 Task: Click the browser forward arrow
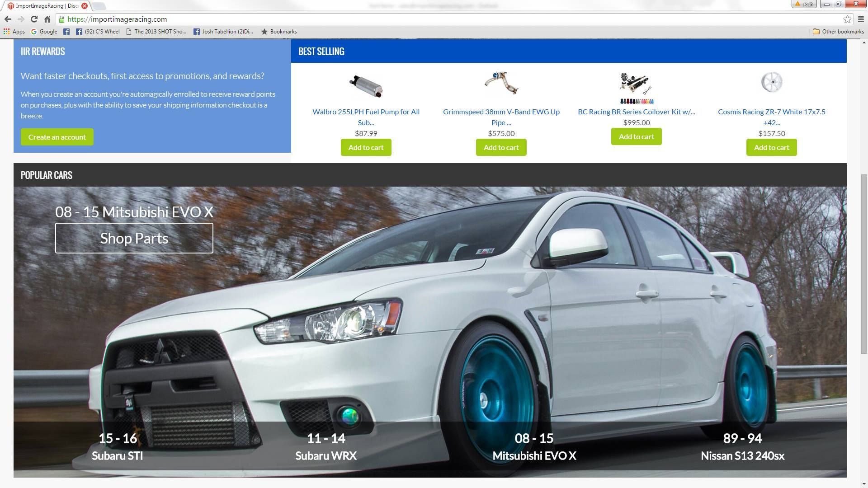coord(21,19)
